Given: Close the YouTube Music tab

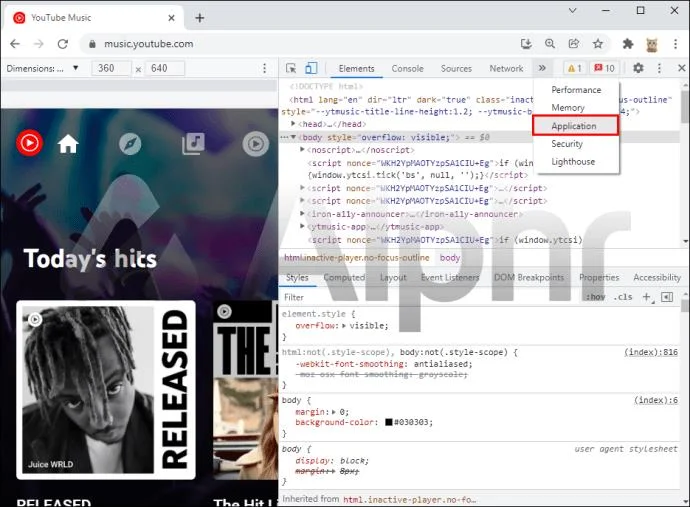Looking at the screenshot, I should (x=172, y=18).
